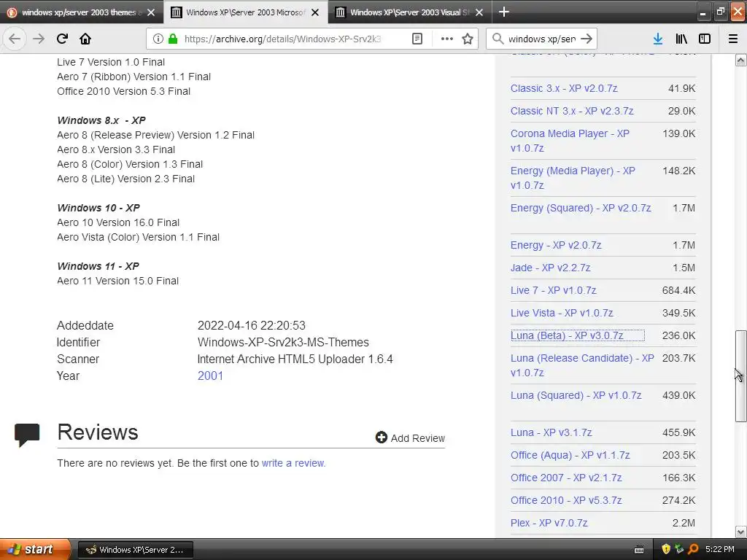Open a new browser tab

503,12
